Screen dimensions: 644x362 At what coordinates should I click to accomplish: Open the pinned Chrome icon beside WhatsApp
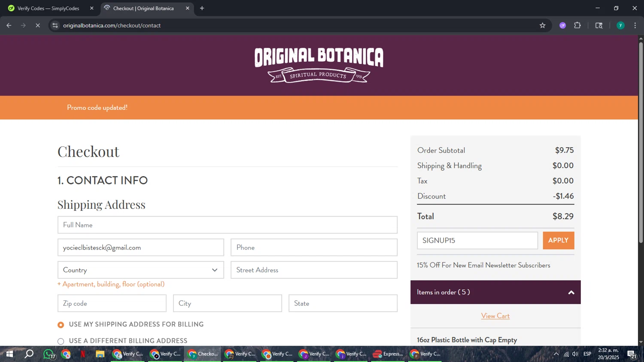tap(66, 354)
